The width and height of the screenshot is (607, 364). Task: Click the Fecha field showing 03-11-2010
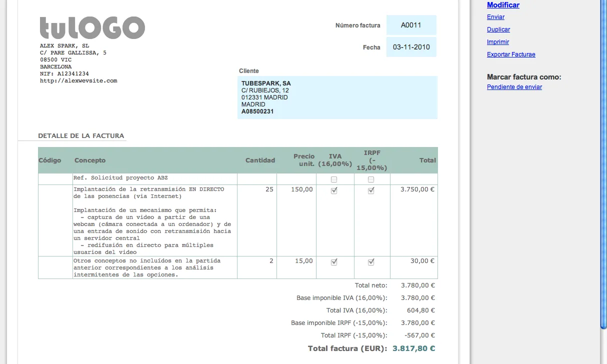(411, 47)
